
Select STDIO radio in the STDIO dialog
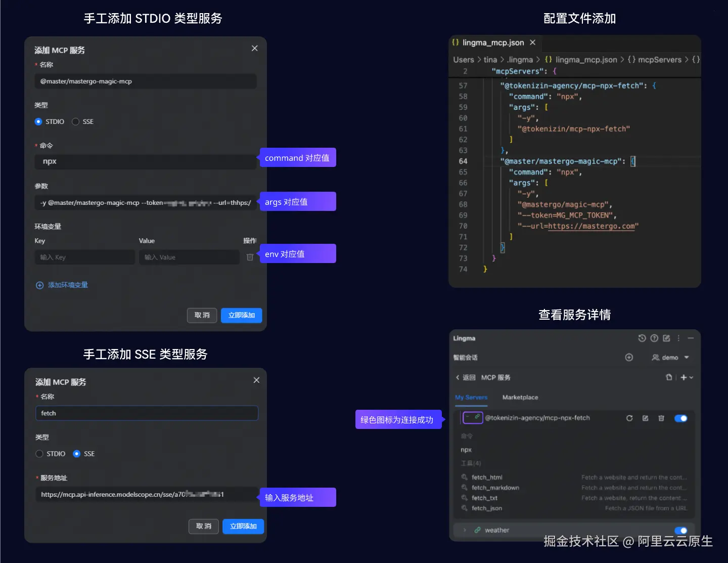(x=38, y=121)
